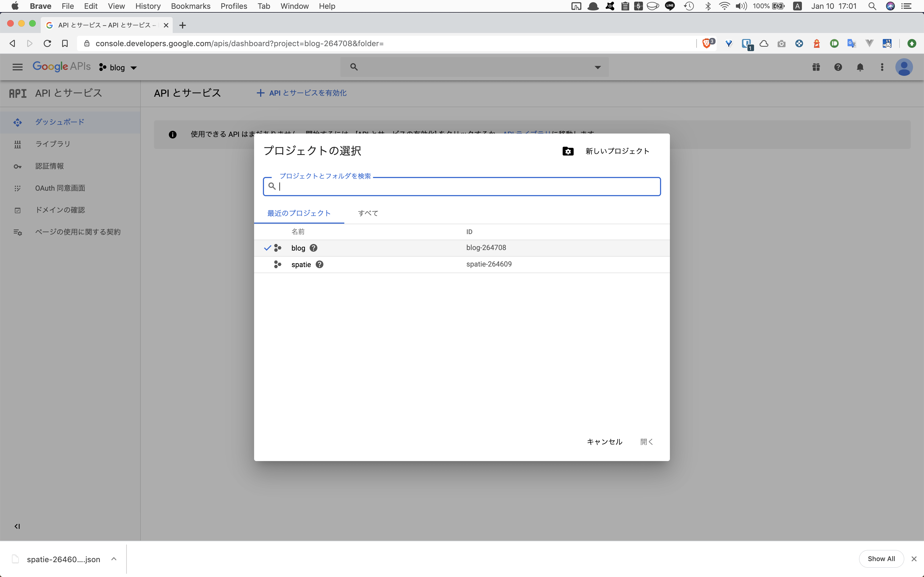Click the project search input field

(461, 186)
